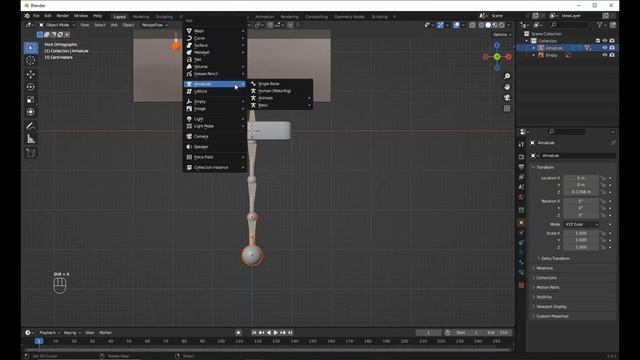Click the viewport zoom magnifier icon
The height and width of the screenshot is (360, 640).
tap(507, 76)
